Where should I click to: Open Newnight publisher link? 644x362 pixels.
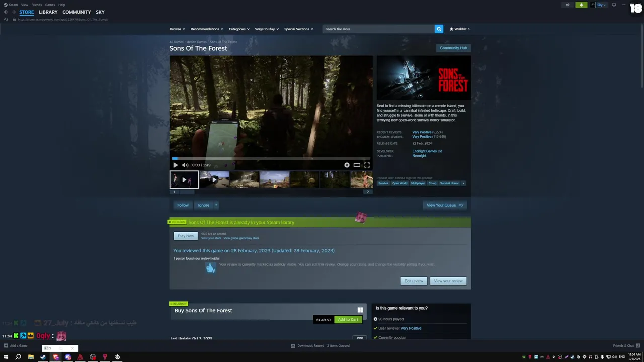pyautogui.click(x=419, y=156)
